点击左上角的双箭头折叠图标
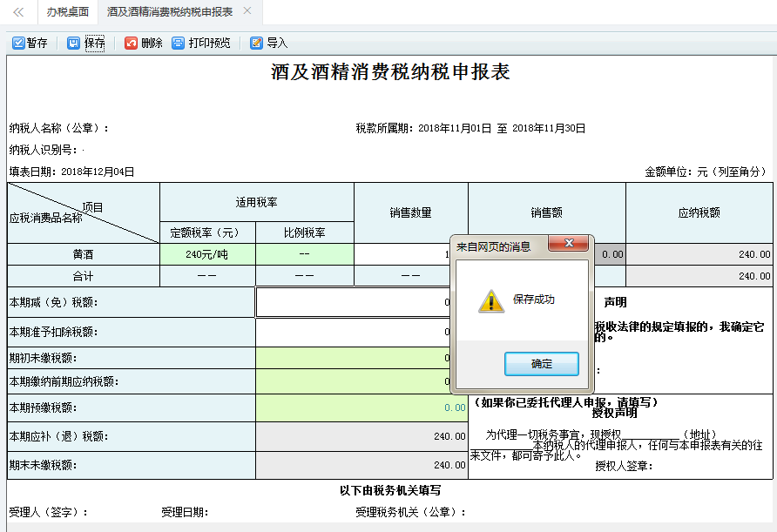The image size is (777, 532). (17, 13)
